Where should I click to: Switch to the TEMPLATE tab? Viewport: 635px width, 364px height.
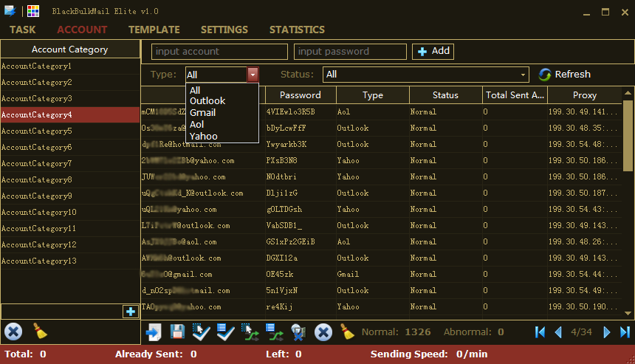154,30
